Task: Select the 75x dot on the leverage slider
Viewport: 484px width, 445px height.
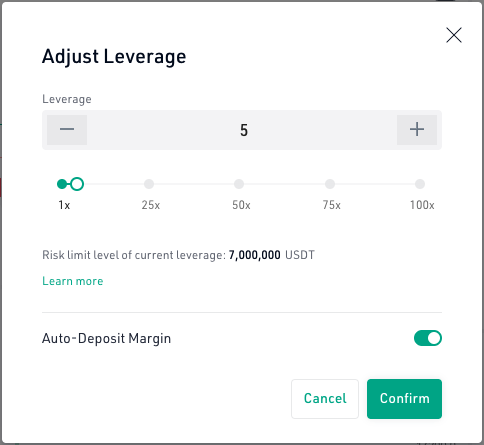Action: (330, 184)
